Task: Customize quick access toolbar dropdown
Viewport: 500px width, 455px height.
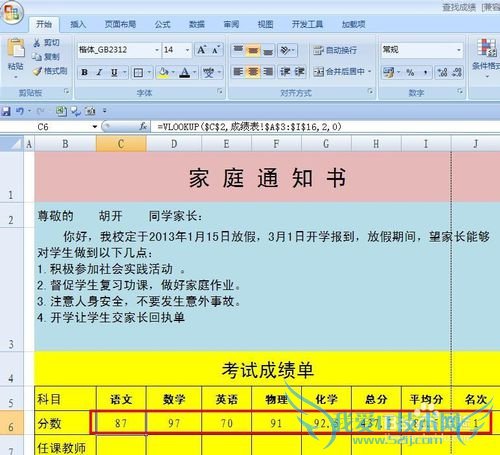Action: (105, 111)
